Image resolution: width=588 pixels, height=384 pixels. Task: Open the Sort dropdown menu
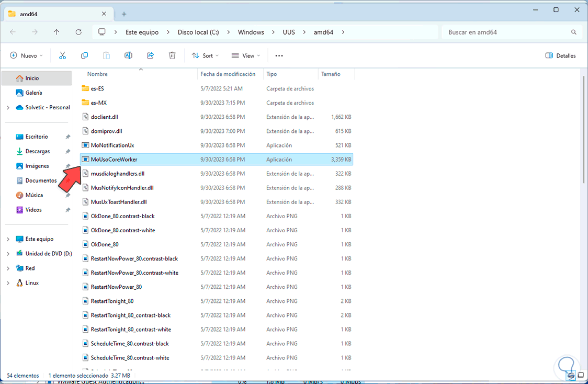[x=205, y=55]
